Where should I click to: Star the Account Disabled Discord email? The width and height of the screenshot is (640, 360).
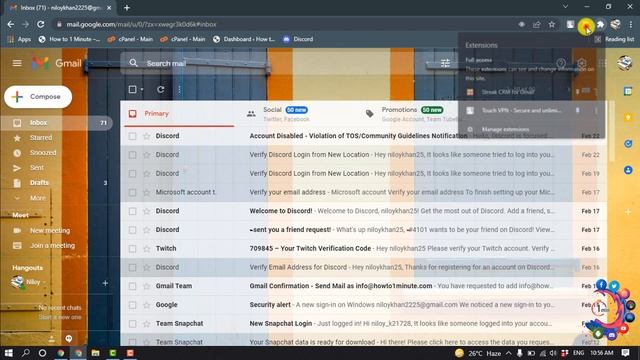[147, 136]
